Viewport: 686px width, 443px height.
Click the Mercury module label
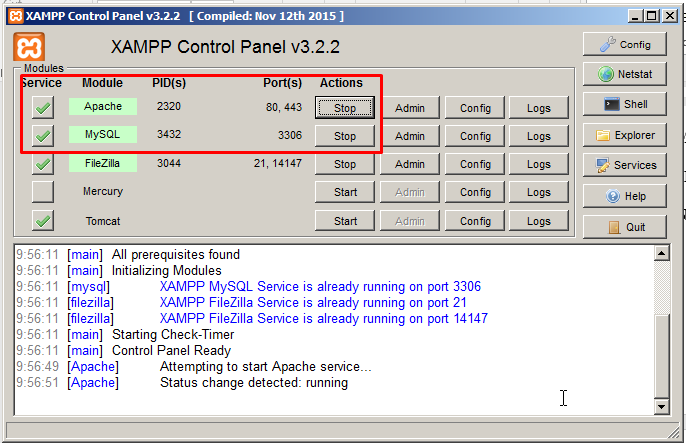click(103, 191)
